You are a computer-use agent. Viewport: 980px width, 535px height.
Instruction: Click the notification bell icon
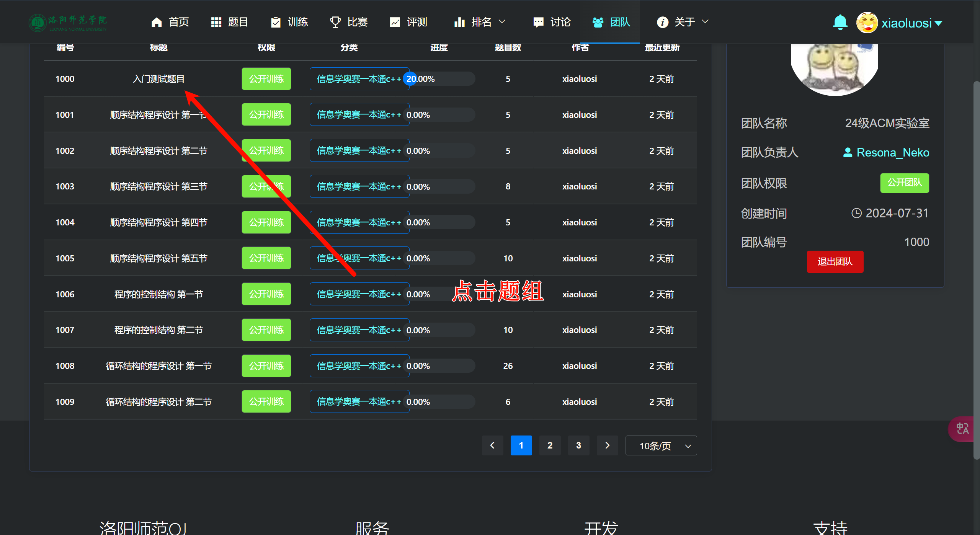tap(840, 22)
